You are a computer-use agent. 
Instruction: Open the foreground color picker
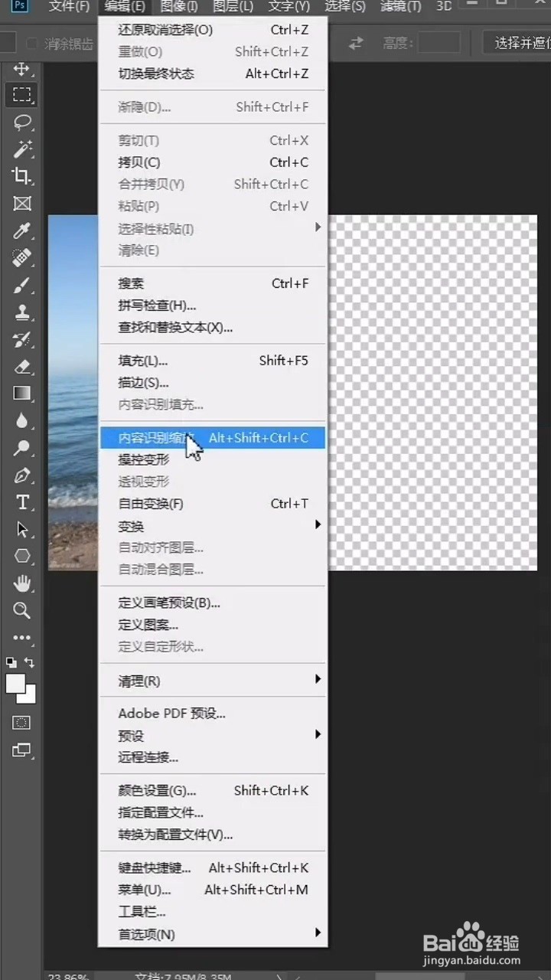pyautogui.click(x=15, y=684)
